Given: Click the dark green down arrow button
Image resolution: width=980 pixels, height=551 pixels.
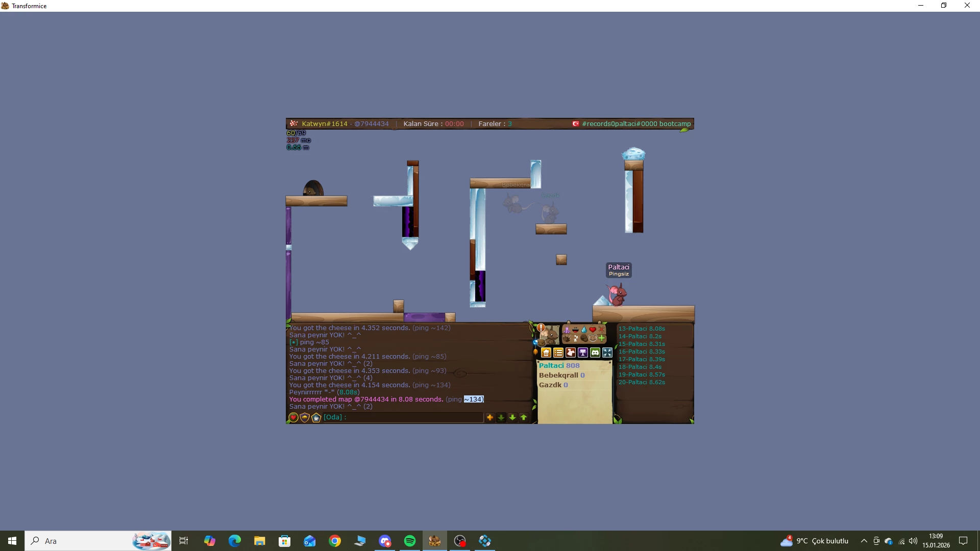Looking at the screenshot, I should click(x=501, y=417).
